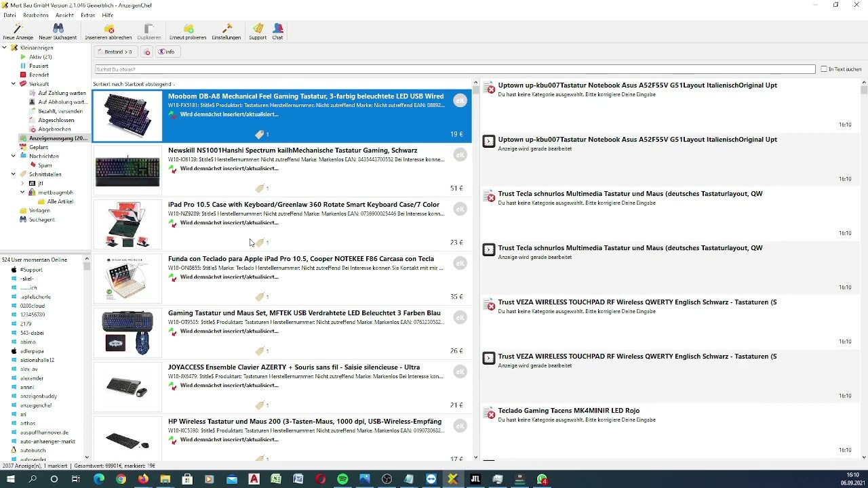Click the Gaming Tastatur und Maus Set thumbnail
Viewport: 868px width, 488px height.
[x=127, y=333]
